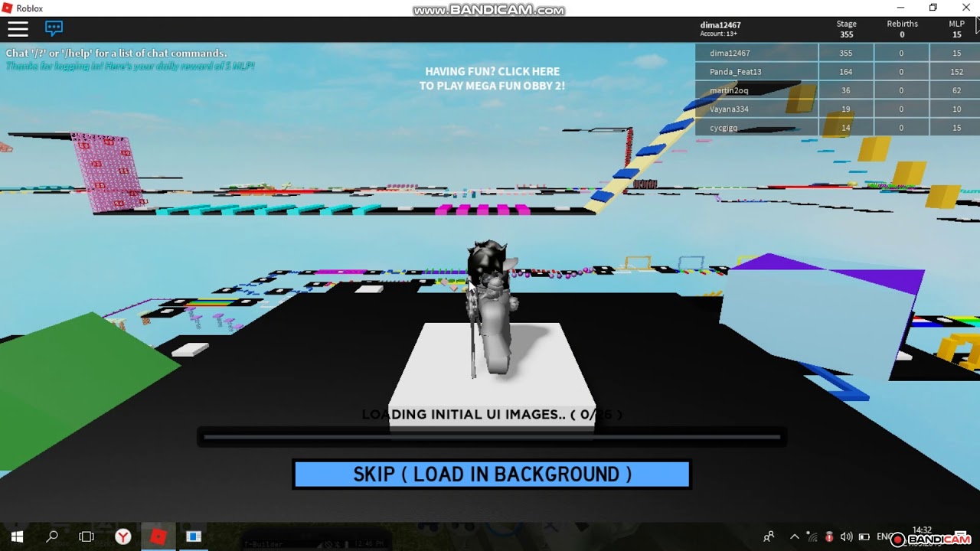The height and width of the screenshot is (551, 980).
Task: Click the Skip (Load in Background) button
Action: pos(492,474)
